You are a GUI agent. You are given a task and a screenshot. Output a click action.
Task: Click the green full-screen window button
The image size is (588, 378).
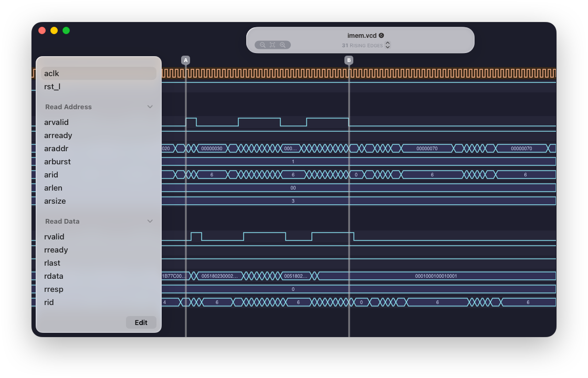click(66, 31)
